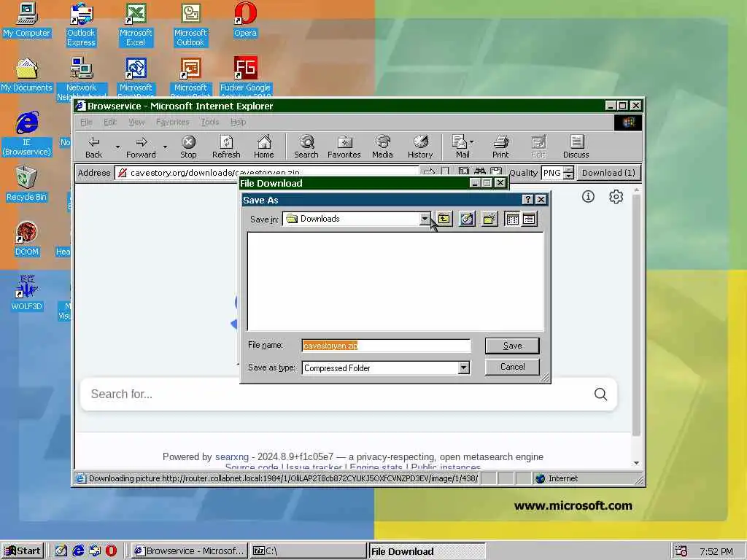
Task: Open the DOOM desktop shortcut
Action: coord(26,239)
